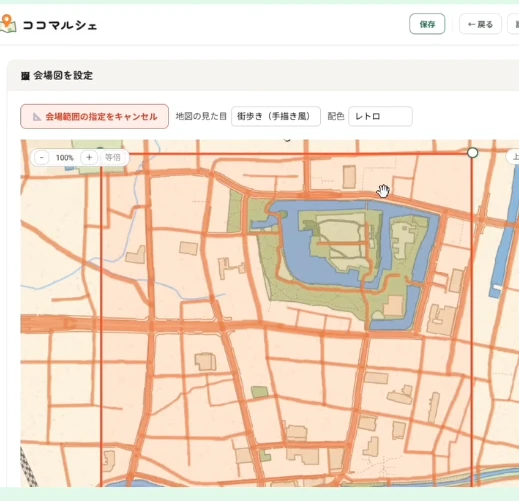The width and height of the screenshot is (519, 501).
Task: Click the 100% zoom level indicator
Action: 65,158
